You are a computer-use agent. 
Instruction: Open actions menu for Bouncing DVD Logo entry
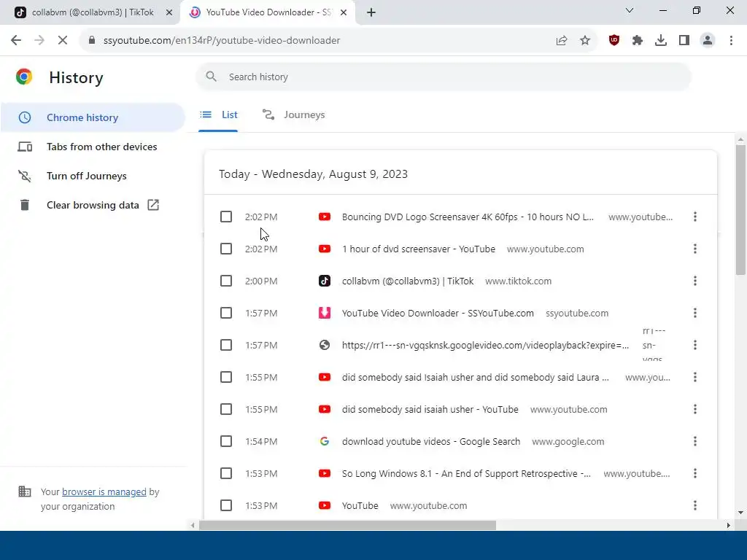click(695, 217)
